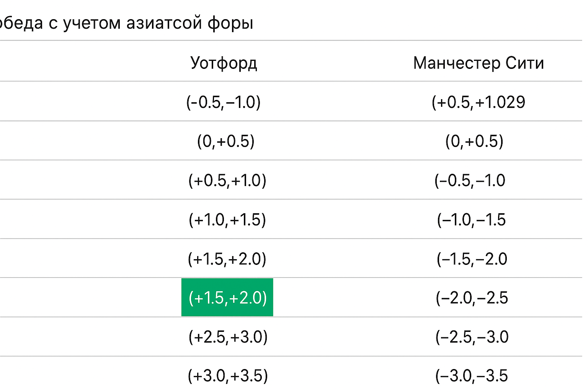Viewport: 588px width, 392px height.
Task: Click the Манчестер Сити column header
Action: (479, 63)
